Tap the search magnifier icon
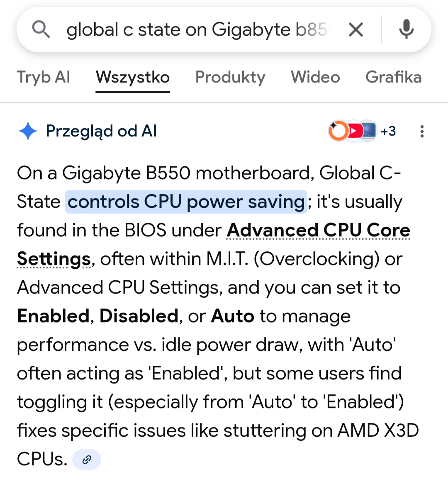Screen dimensions: 448x486 click(41, 30)
